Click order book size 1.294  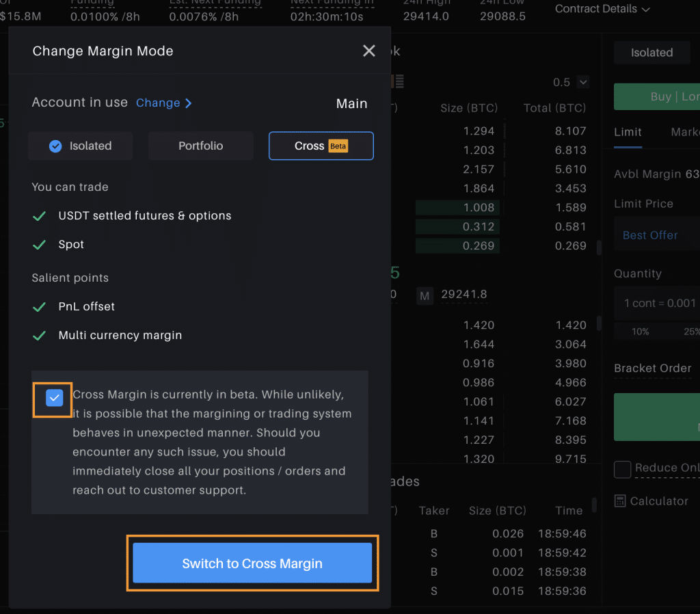click(x=479, y=131)
